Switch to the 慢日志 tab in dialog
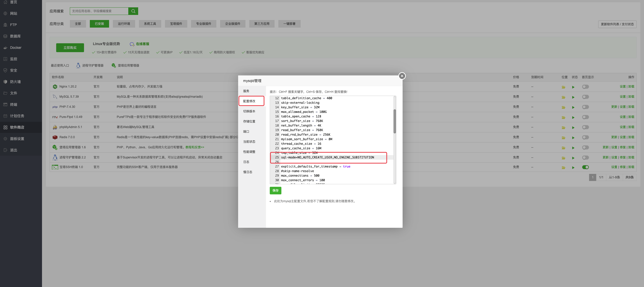The image size is (644, 287). [247, 172]
